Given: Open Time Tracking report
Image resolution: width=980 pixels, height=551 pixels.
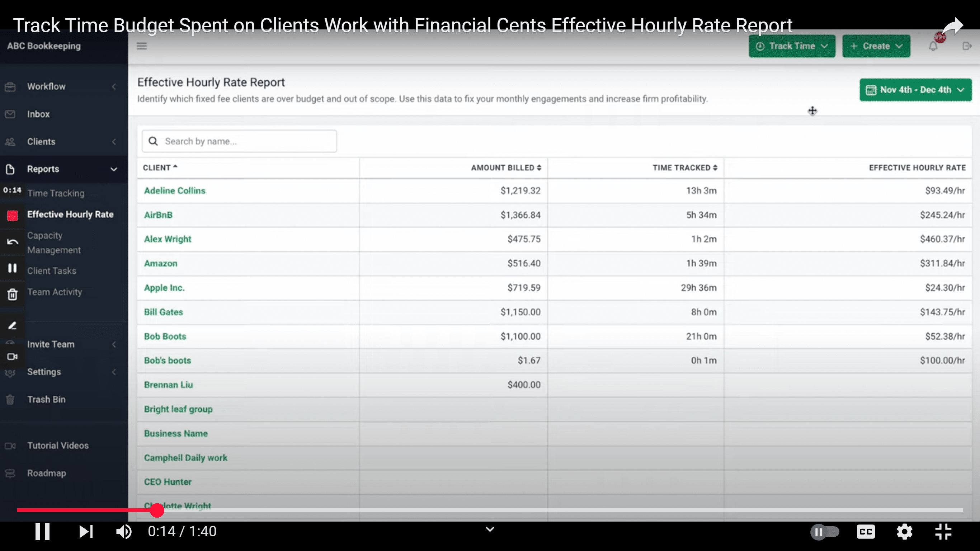Looking at the screenshot, I should (x=56, y=193).
